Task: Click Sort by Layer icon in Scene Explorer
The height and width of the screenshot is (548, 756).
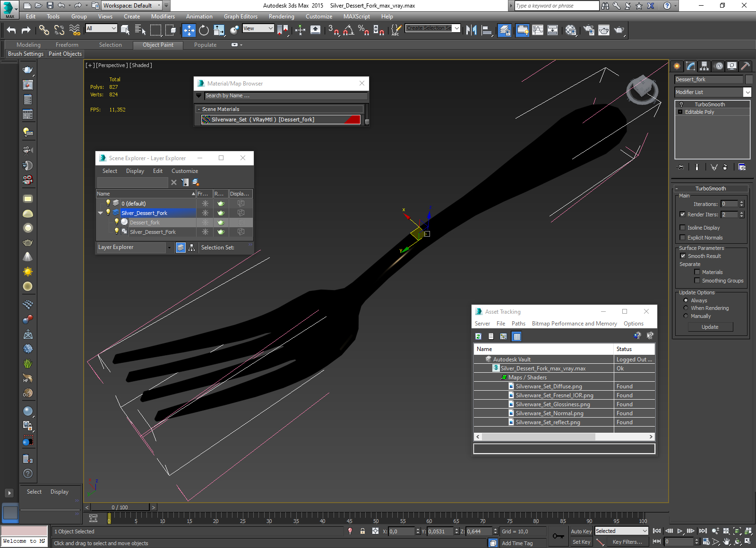Action: (x=180, y=248)
